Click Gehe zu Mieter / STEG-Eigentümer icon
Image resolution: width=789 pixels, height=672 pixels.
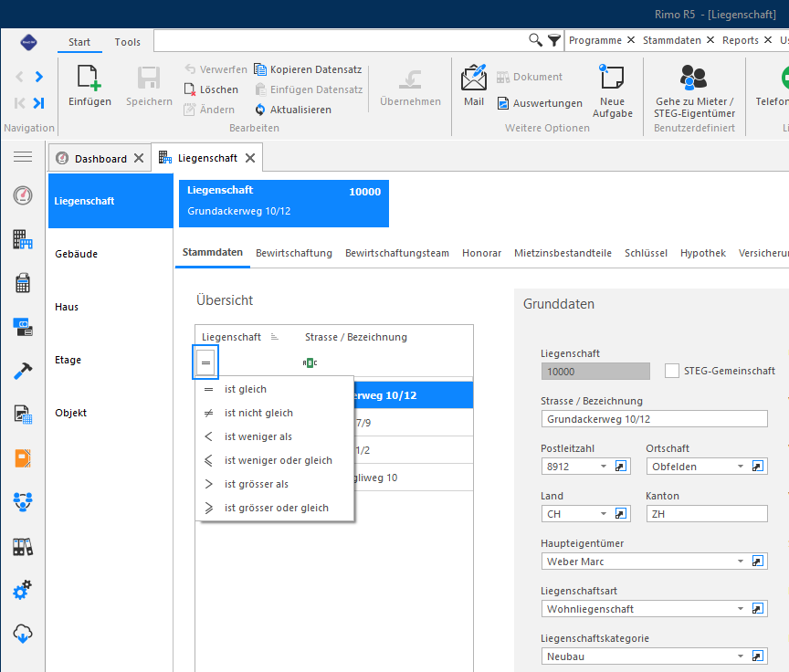693,78
